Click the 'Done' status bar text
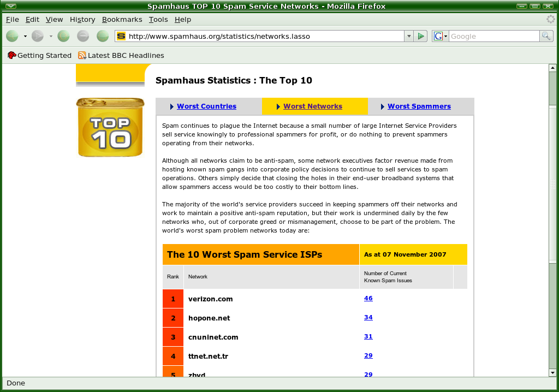The height and width of the screenshot is (392, 559). (x=16, y=383)
